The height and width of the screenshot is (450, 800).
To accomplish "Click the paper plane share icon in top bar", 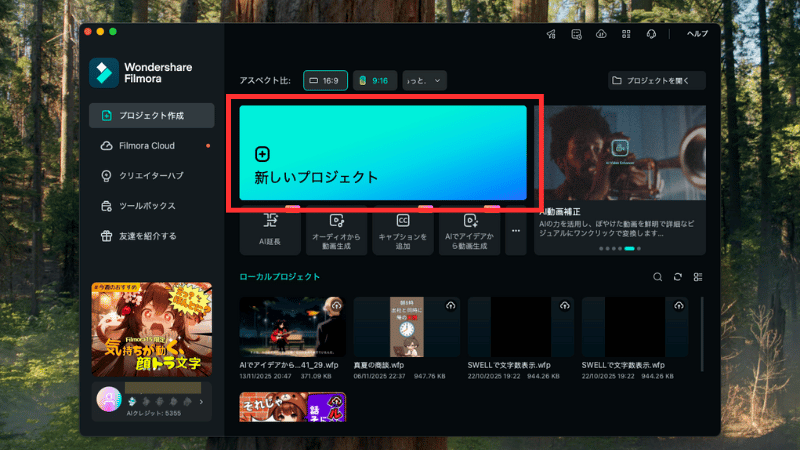I will pos(551,34).
